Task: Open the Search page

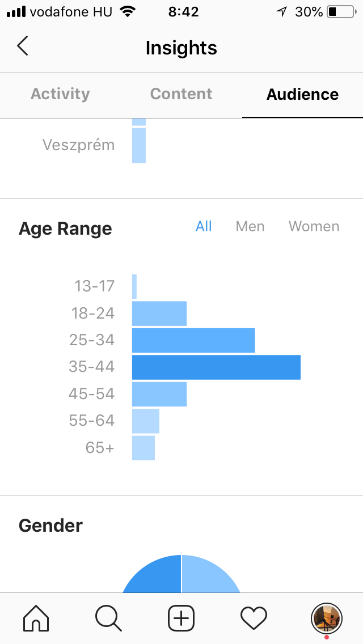Action: click(x=108, y=618)
